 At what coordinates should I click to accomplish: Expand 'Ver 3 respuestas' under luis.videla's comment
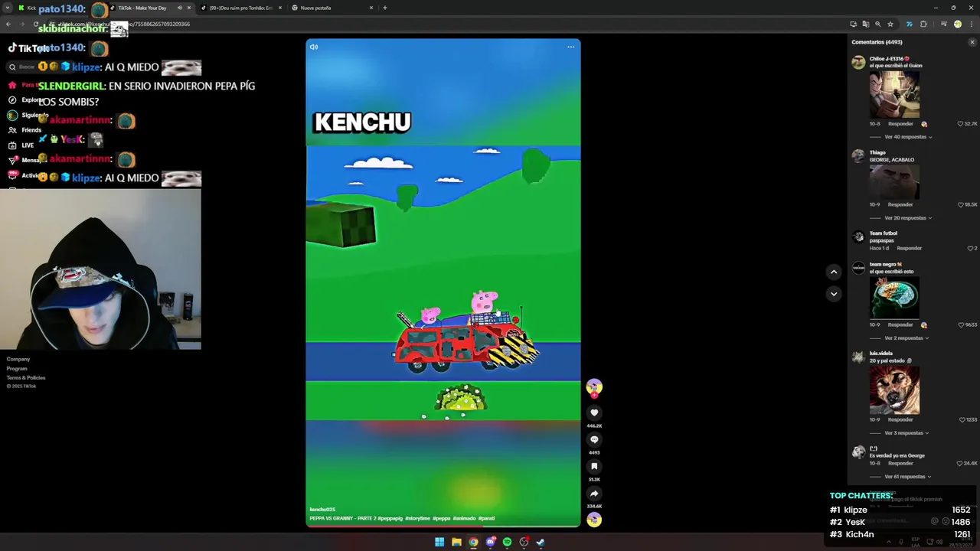906,433
